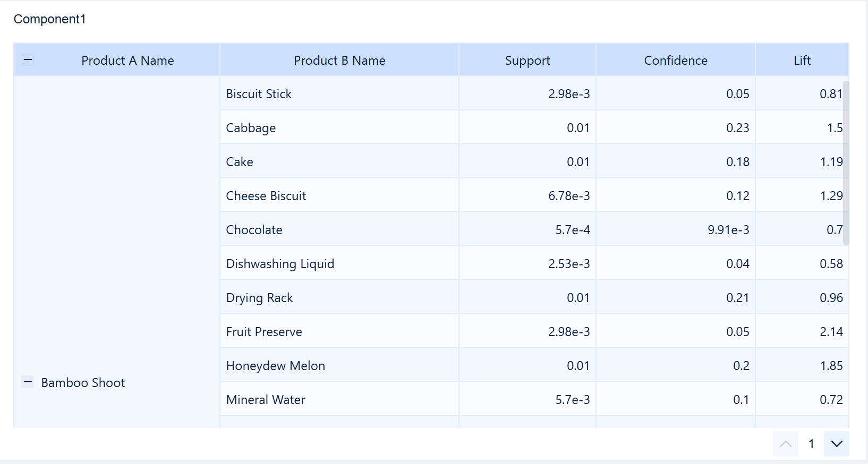
Task: Click the previous page chevron
Action: point(785,444)
